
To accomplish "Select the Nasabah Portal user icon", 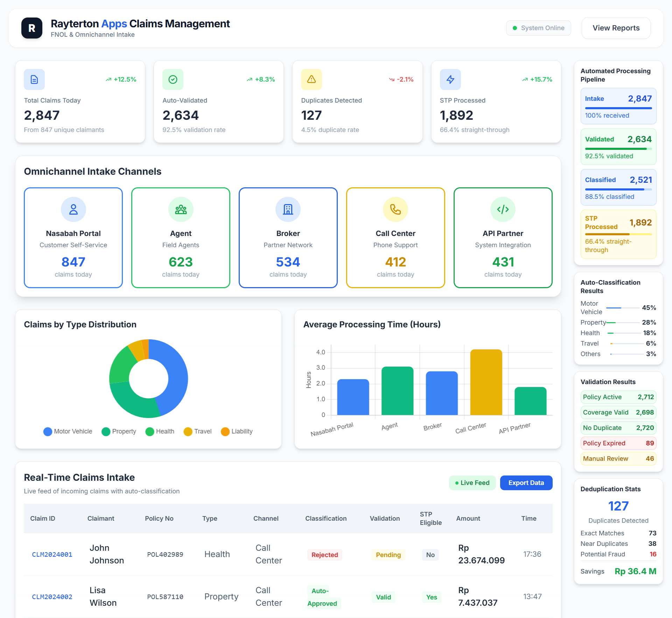I will [73, 209].
